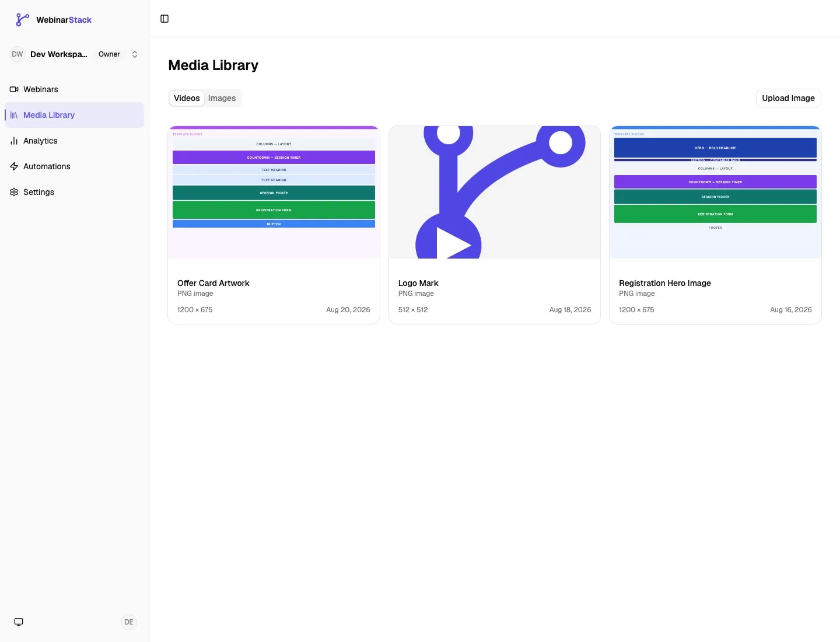
Task: Open the DE user avatar
Action: [129, 622]
